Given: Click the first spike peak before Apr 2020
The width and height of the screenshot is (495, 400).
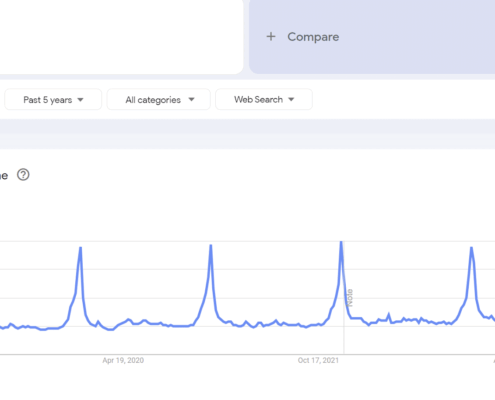Looking at the screenshot, I should 80,247.
